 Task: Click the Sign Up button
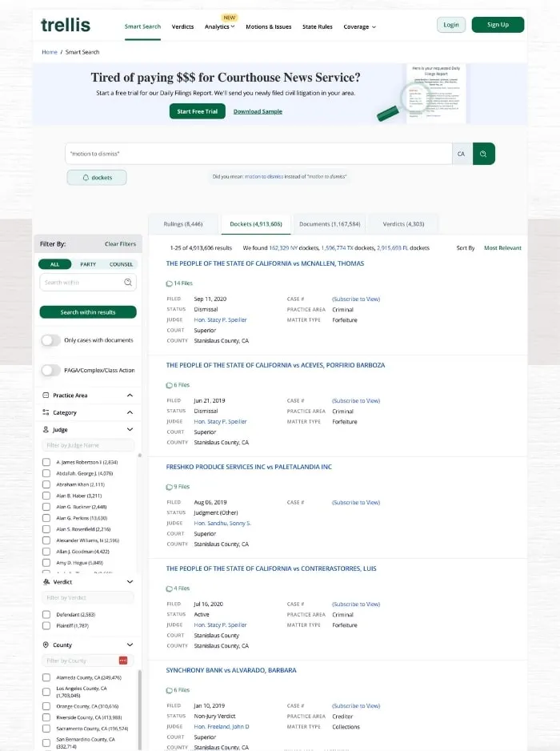click(x=498, y=25)
